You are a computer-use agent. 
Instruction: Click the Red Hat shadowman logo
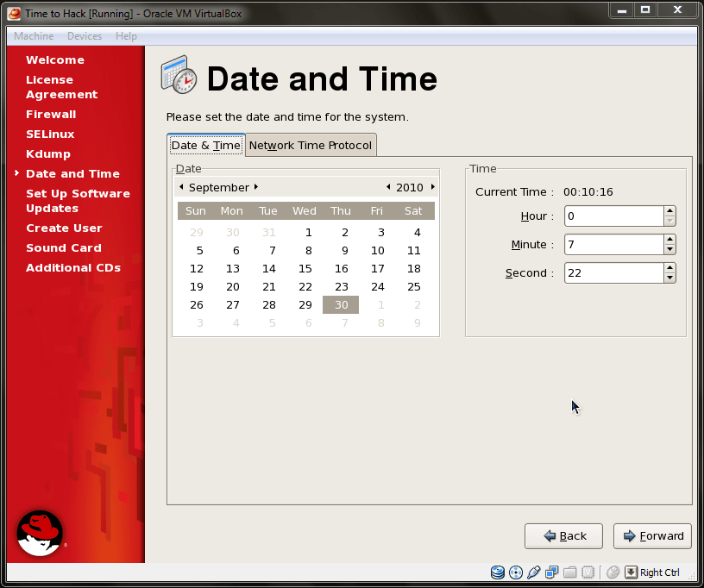[40, 533]
